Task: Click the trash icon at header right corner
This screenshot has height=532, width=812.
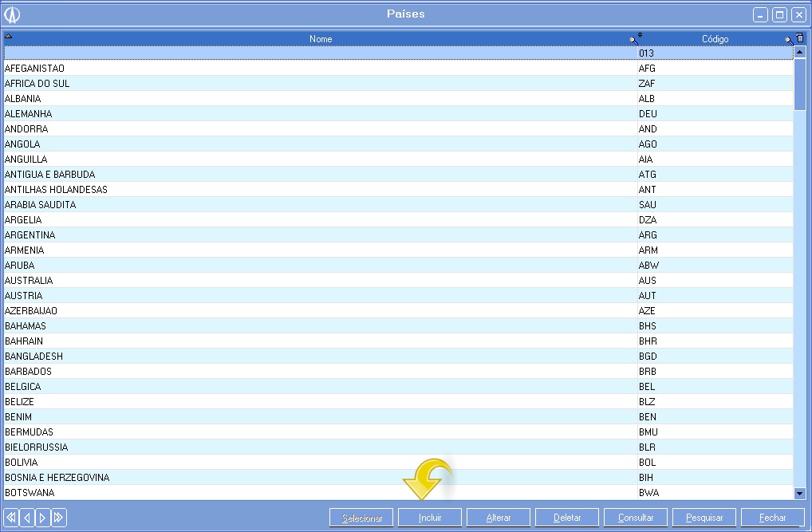Action: (800, 38)
